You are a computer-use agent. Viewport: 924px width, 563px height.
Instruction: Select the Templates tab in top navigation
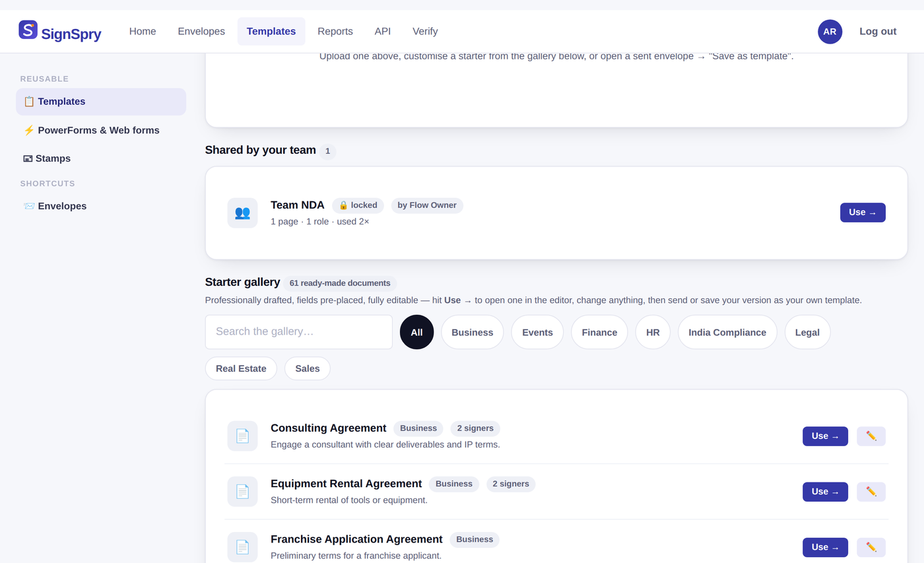271,32
